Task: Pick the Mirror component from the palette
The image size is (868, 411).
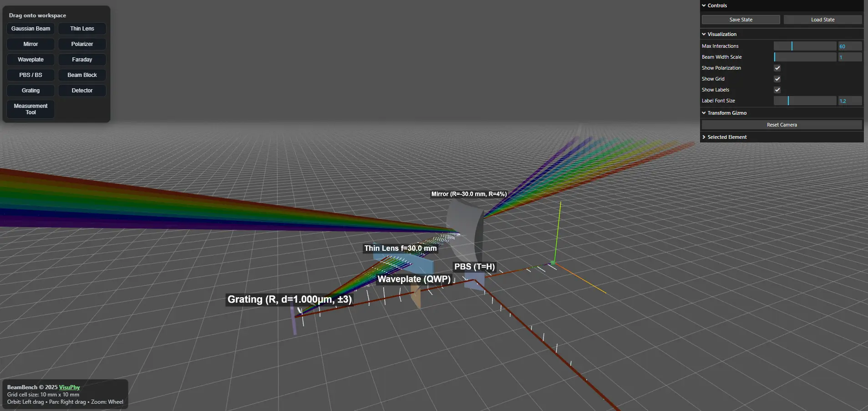Action: 30,44
